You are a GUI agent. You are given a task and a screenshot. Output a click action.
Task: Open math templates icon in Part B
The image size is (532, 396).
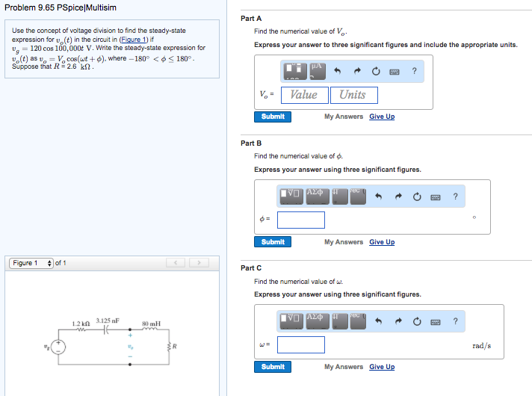[291, 197]
